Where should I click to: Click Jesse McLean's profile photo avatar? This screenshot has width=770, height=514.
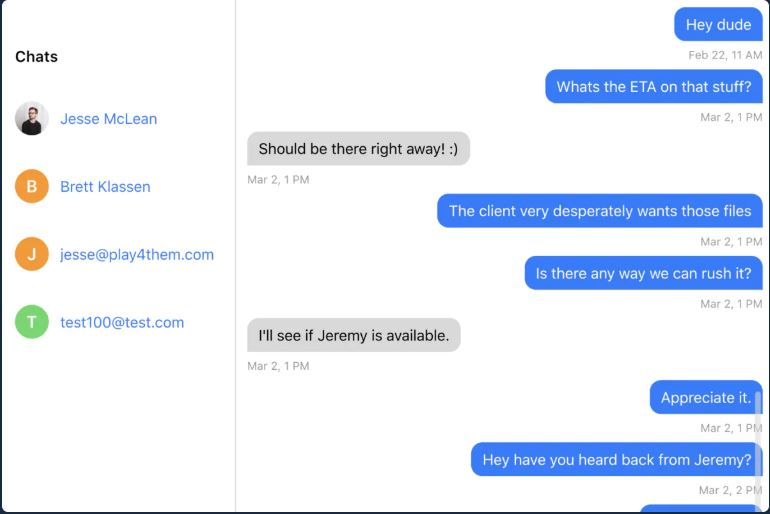click(32, 119)
